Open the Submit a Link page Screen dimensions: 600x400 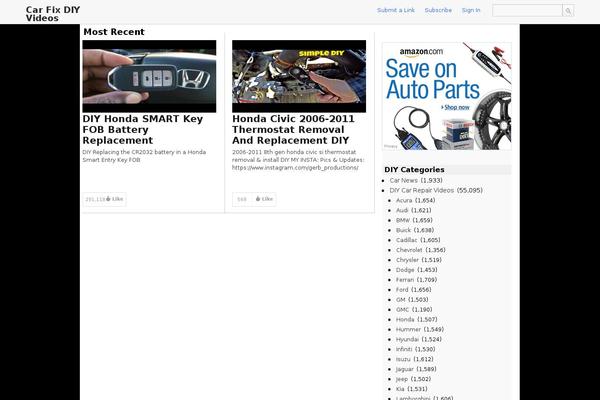tap(396, 10)
